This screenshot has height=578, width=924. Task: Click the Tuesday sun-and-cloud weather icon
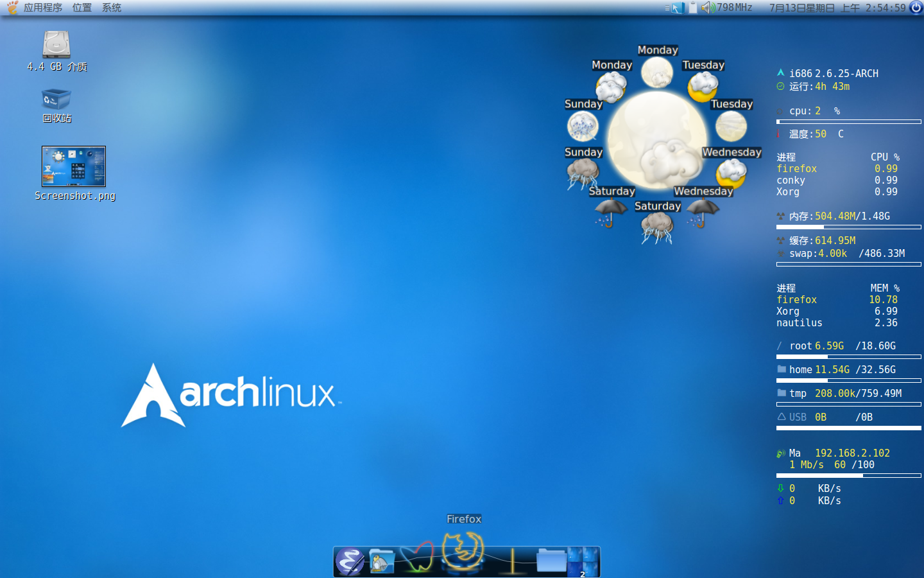[703, 87]
